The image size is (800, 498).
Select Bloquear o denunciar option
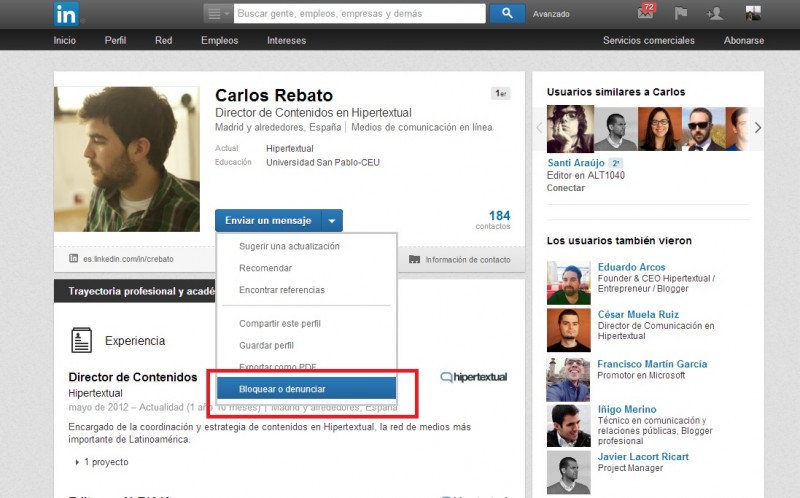tap(307, 389)
